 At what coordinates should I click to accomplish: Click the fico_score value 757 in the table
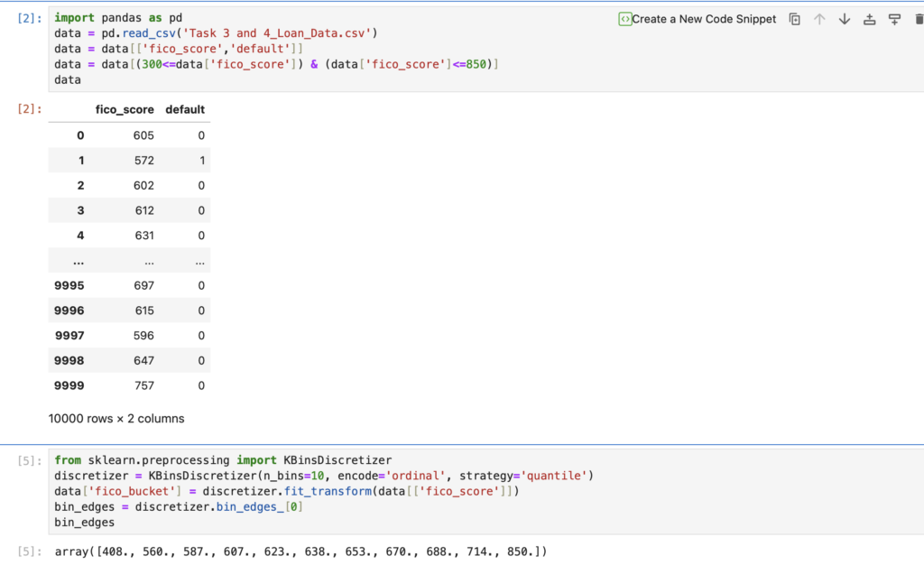point(143,385)
